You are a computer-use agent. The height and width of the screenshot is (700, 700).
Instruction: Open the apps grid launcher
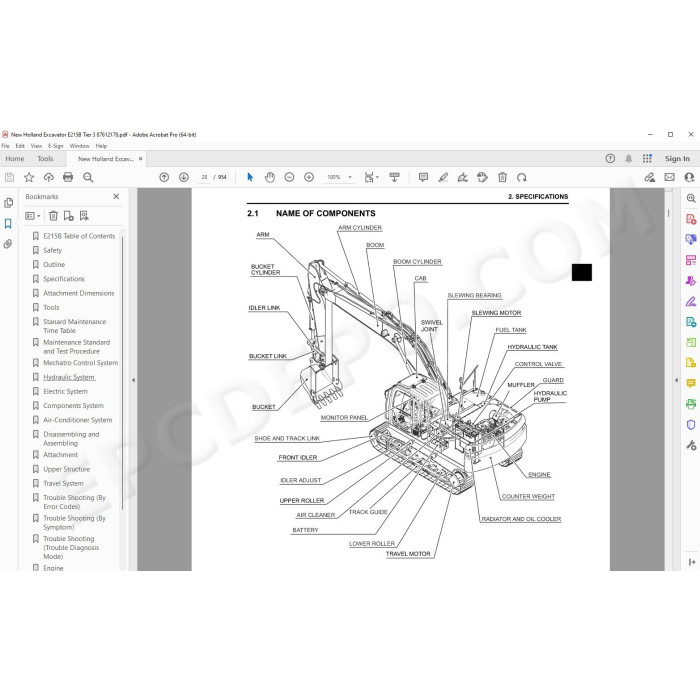647,158
